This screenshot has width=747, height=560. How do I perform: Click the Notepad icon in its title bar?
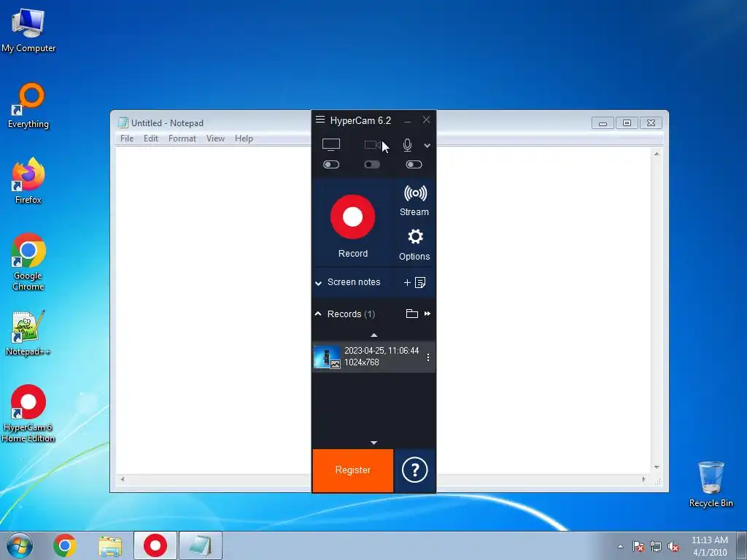tap(123, 122)
